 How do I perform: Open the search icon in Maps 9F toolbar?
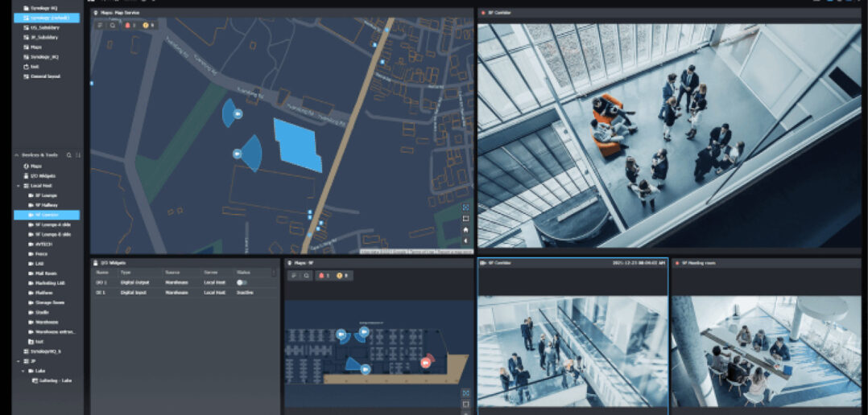point(306,275)
